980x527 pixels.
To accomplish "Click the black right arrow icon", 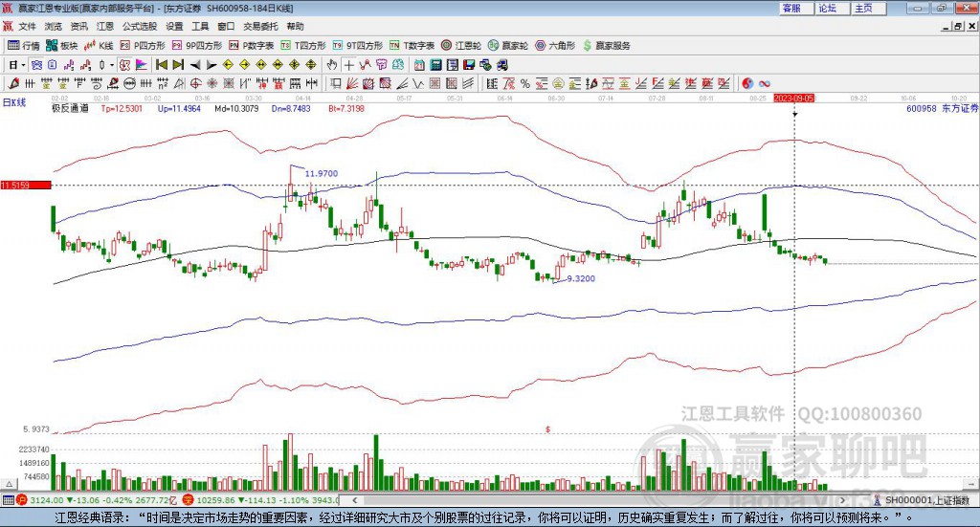I will coord(212,65).
